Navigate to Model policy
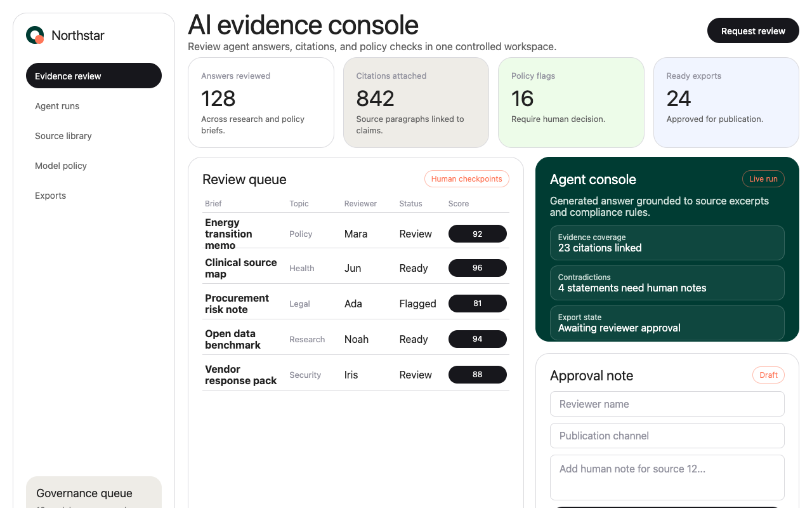The image size is (812, 508). [x=94, y=166]
